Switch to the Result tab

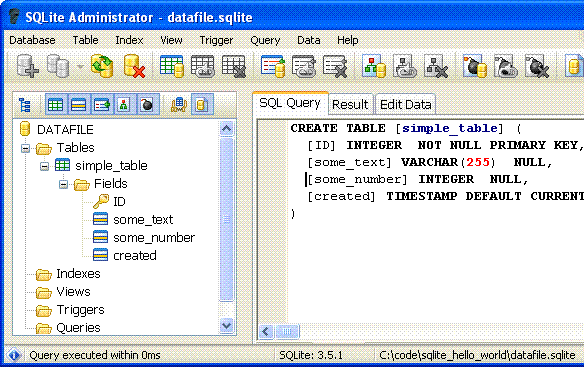pyautogui.click(x=350, y=104)
